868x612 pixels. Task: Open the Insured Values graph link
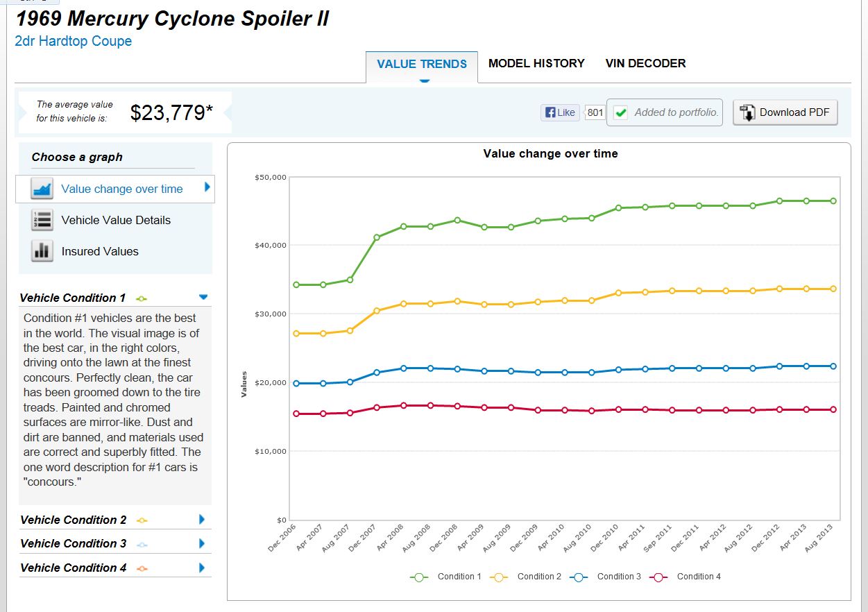(x=100, y=251)
